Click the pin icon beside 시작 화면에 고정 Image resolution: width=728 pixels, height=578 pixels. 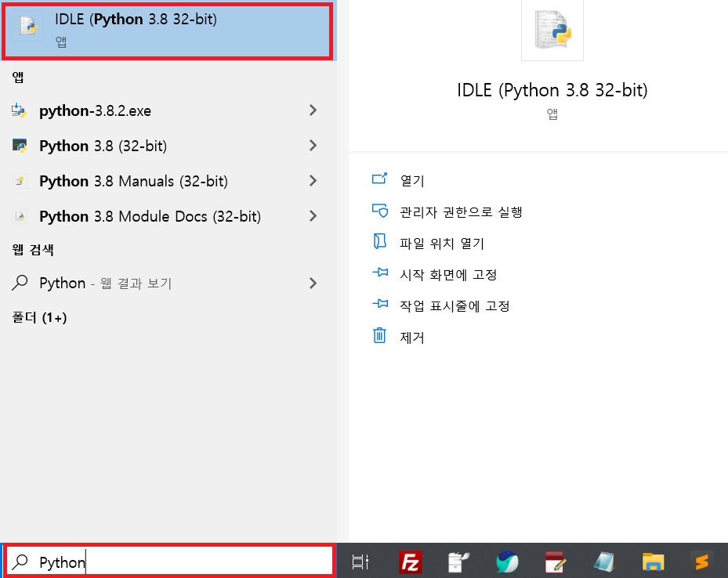380,273
